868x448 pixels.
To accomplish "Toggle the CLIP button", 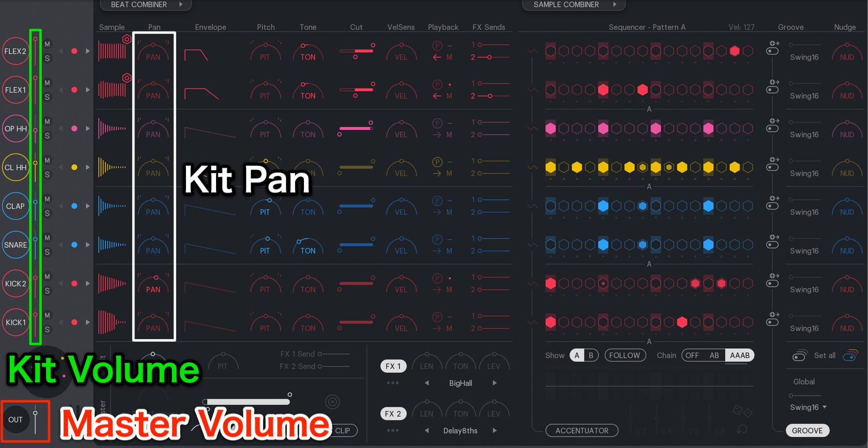I will [x=343, y=431].
